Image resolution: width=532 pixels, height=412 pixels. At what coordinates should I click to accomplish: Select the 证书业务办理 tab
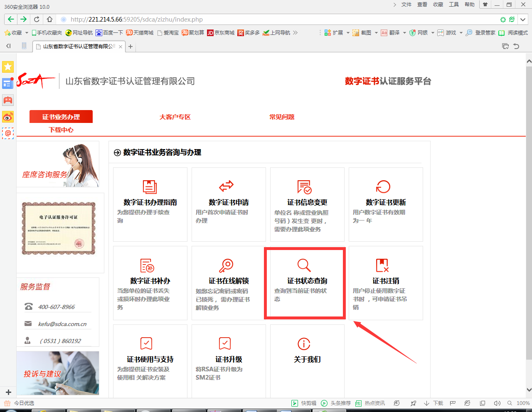(61, 117)
